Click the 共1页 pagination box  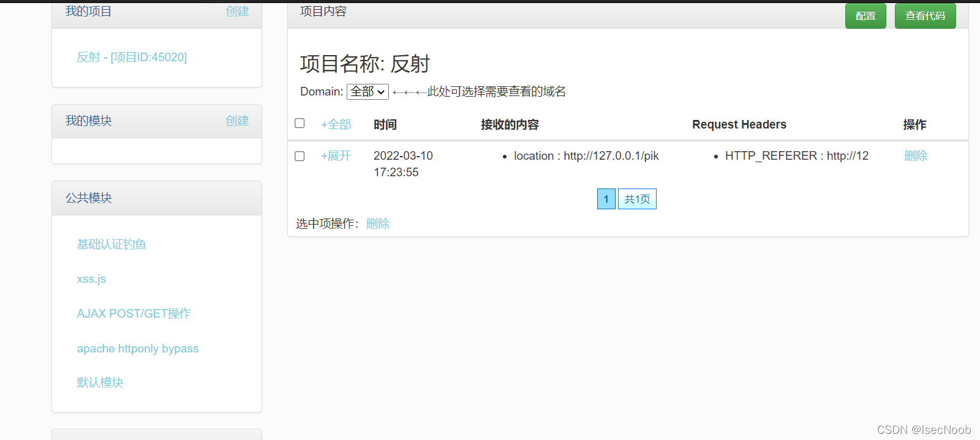click(637, 199)
